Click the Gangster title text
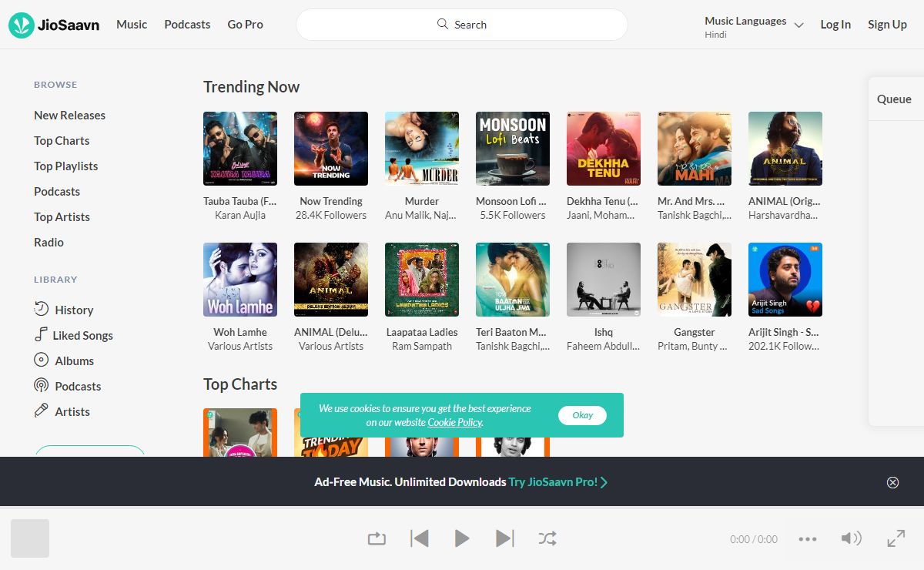The height and width of the screenshot is (570, 924). click(695, 332)
